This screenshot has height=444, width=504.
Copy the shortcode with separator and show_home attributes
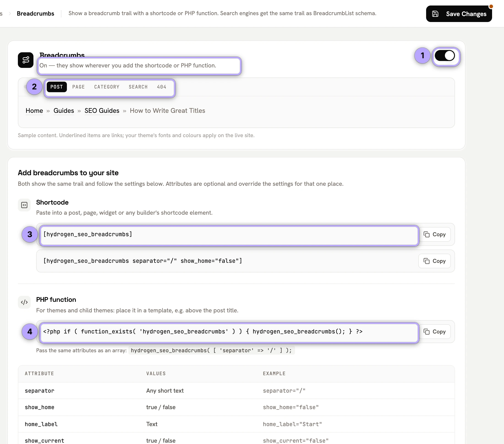coord(434,261)
